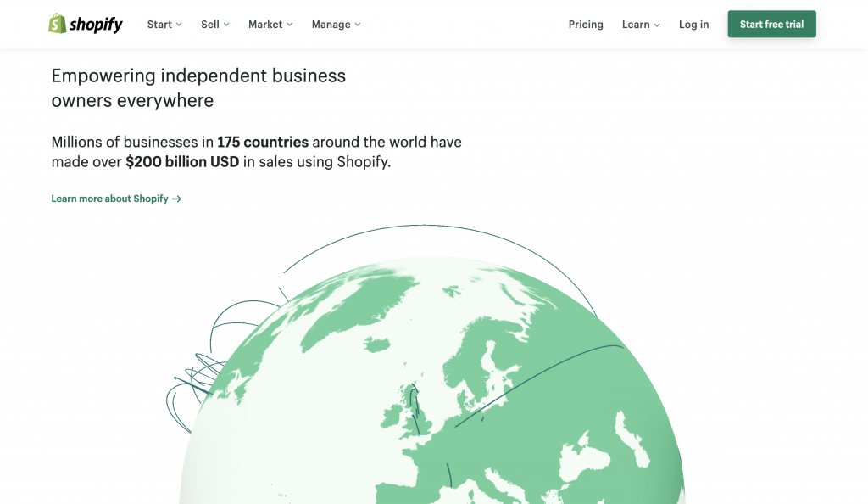This screenshot has width=868, height=504.
Task: Click the Start free trial button
Action: pos(771,24)
